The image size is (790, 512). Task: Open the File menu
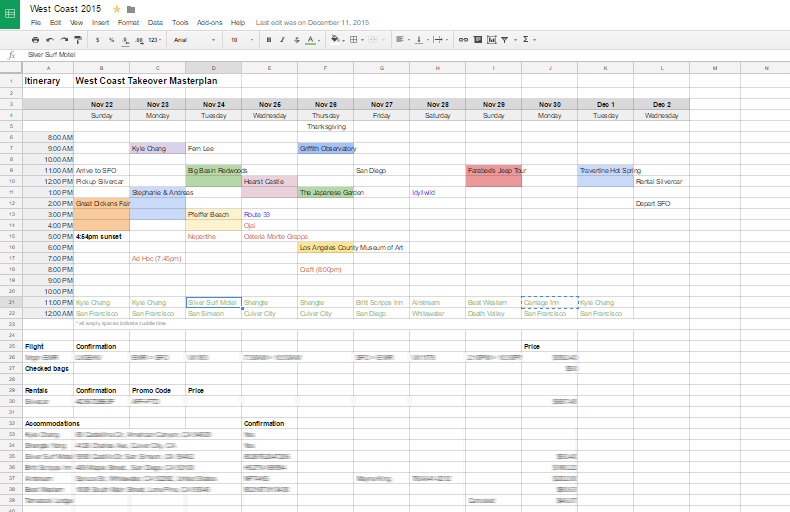click(36, 23)
